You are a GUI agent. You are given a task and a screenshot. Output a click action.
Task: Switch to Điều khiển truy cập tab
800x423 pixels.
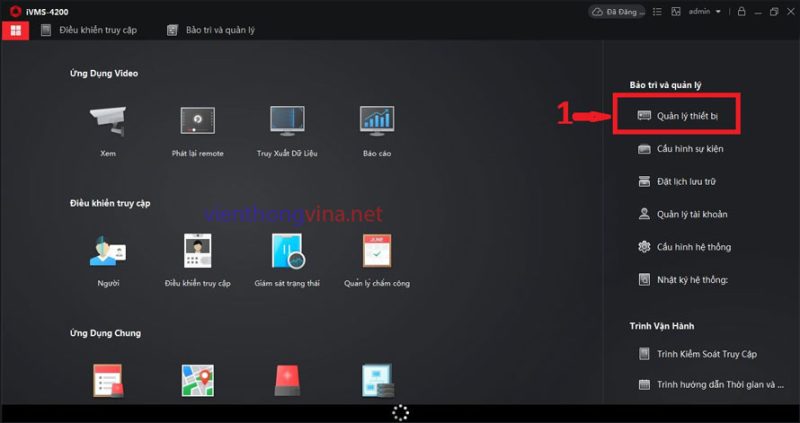[89, 30]
